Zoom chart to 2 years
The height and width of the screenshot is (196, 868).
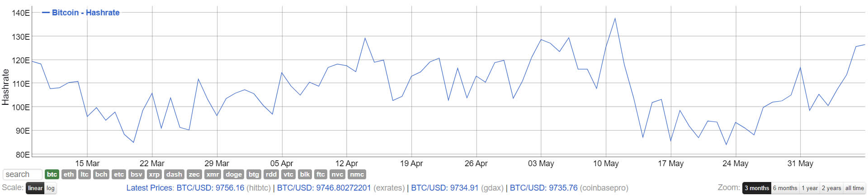click(x=831, y=188)
